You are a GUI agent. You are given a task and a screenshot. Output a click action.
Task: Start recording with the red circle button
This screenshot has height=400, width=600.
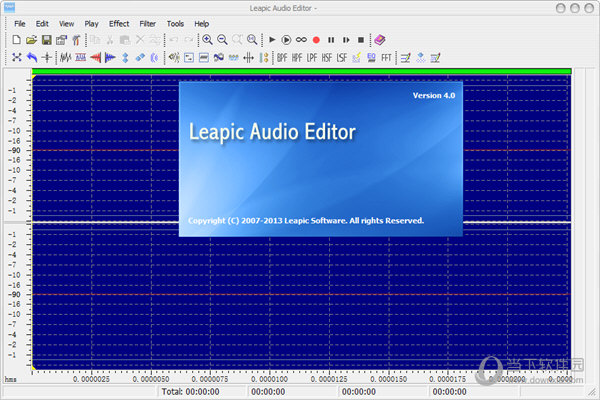(x=316, y=40)
